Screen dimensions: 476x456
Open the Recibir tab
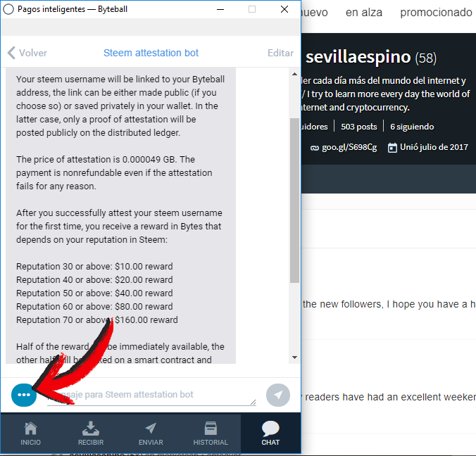pos(91,434)
